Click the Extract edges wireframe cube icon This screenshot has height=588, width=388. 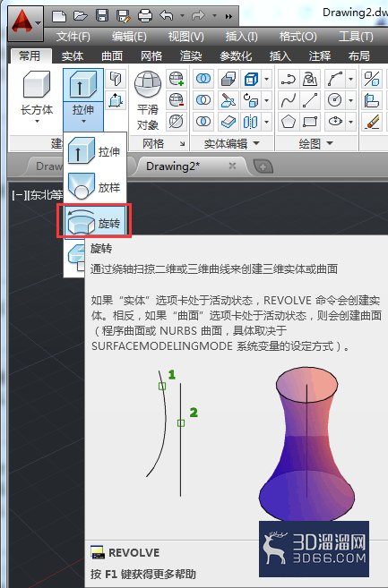251,79
